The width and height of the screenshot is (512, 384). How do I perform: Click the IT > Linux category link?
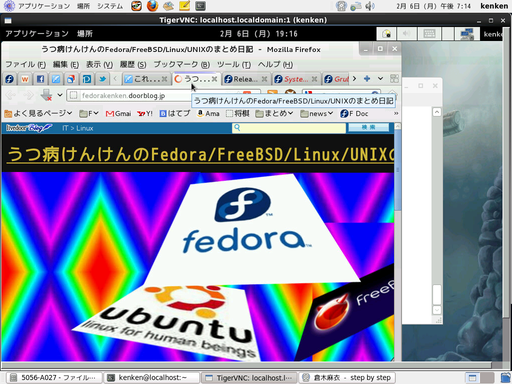click(77, 128)
